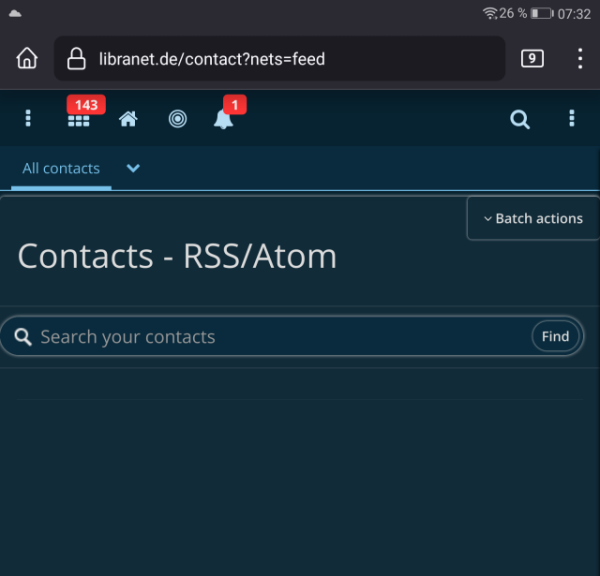600x576 pixels.
Task: Expand the chevron next to All contacts
Action: [x=133, y=168]
